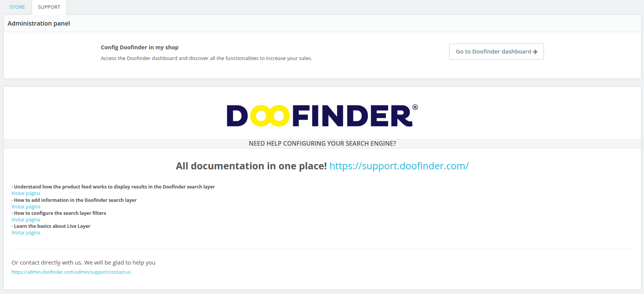This screenshot has width=644, height=294.
Task: Visit page link under add information topic
Action: (x=26, y=207)
